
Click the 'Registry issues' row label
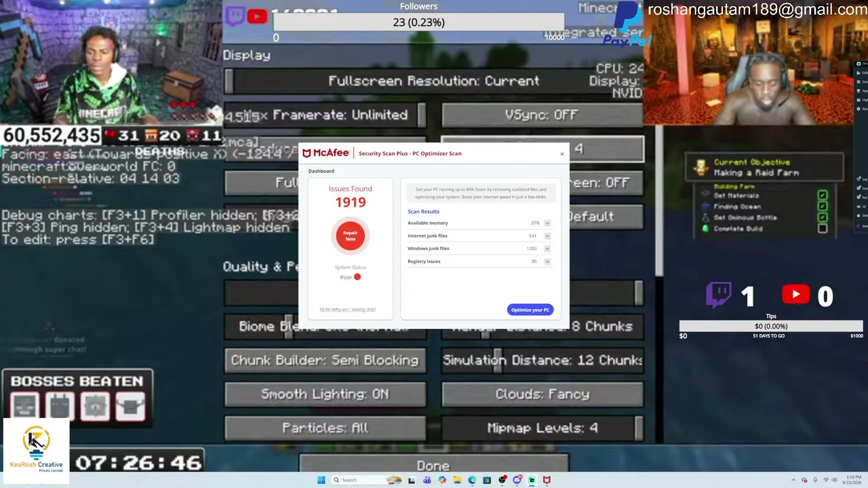[x=424, y=262]
